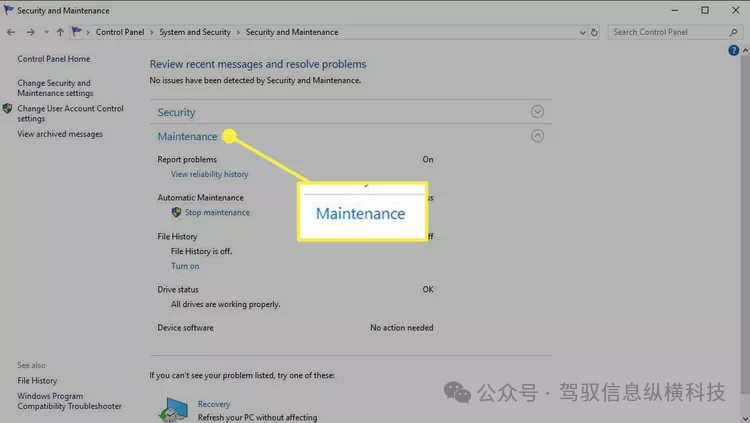Click the Recovery computer icon
Viewport: 750px width, 423px height.
coord(173,410)
